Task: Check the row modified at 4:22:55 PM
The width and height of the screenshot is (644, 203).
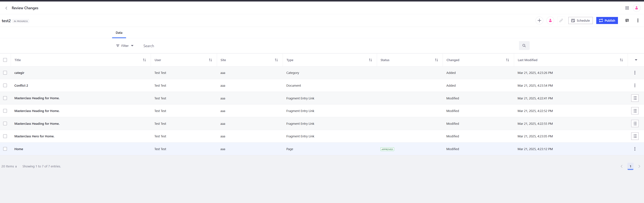Action: tap(5, 124)
